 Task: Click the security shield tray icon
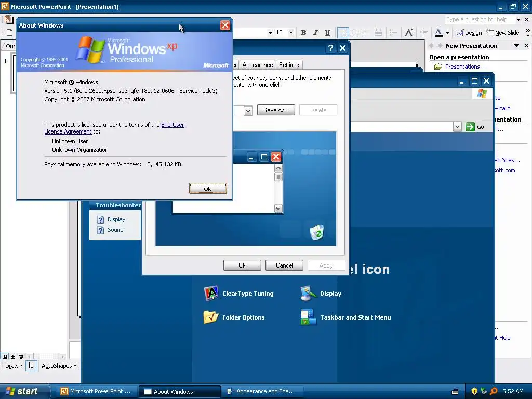[474, 391]
